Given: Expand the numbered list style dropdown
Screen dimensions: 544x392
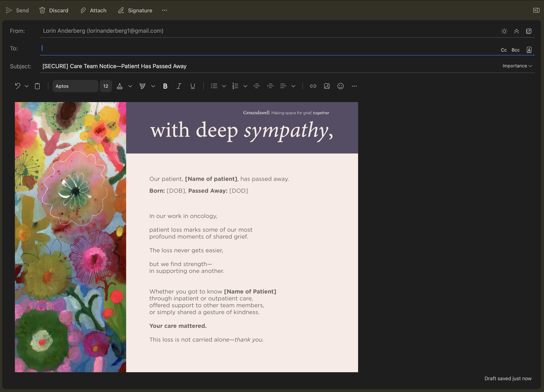Looking at the screenshot, I should (x=245, y=86).
